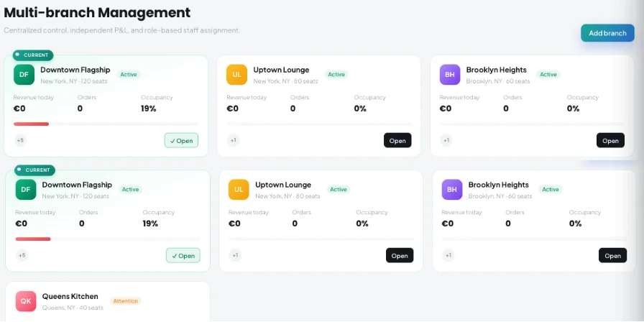This screenshot has width=644, height=322.
Task: Open the lower Uptown Lounge branch via Open button
Action: (x=400, y=255)
